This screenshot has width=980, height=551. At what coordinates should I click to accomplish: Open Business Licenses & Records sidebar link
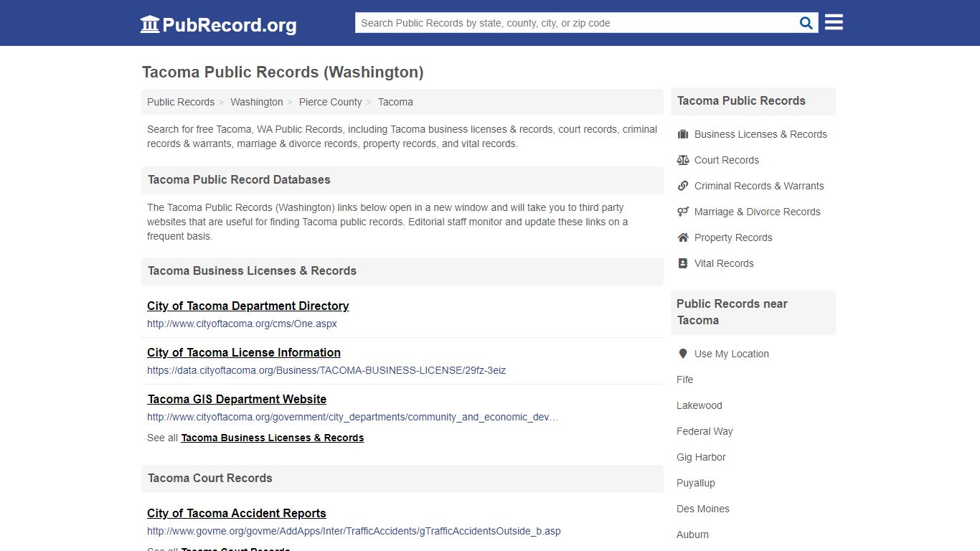click(x=760, y=134)
